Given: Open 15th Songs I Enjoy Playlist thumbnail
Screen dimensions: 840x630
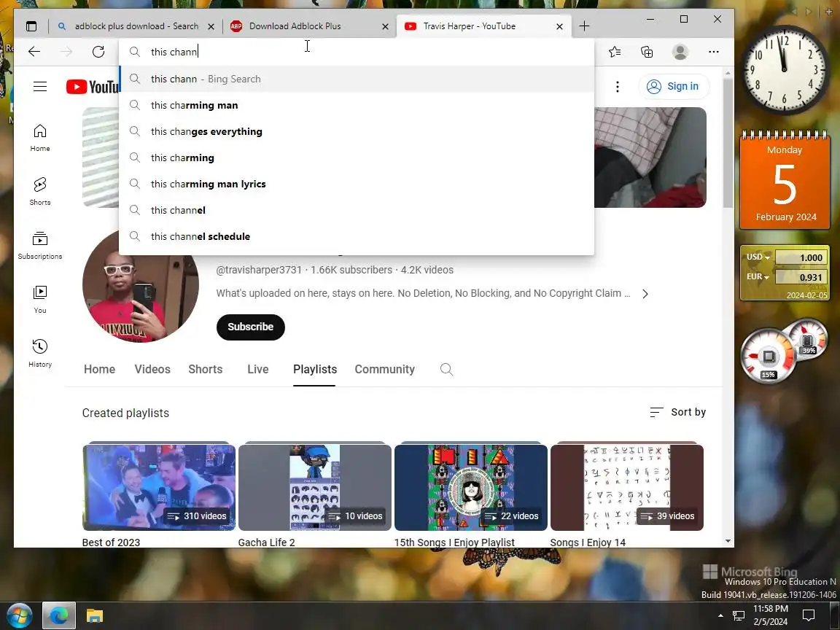Looking at the screenshot, I should coord(471,487).
